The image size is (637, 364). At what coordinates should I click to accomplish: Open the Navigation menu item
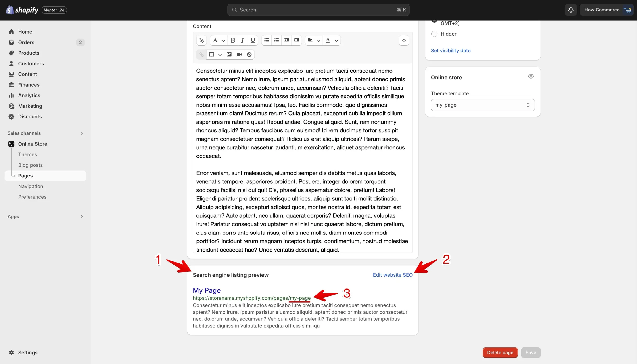[31, 186]
